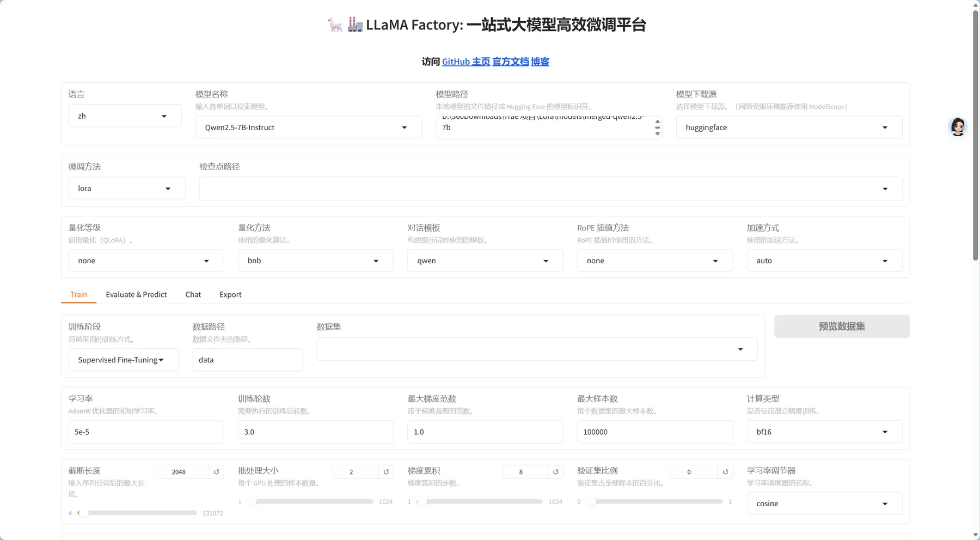Click the 批处理大小 number box showing 2
Screen dimensions: 980x540
click(x=356, y=472)
